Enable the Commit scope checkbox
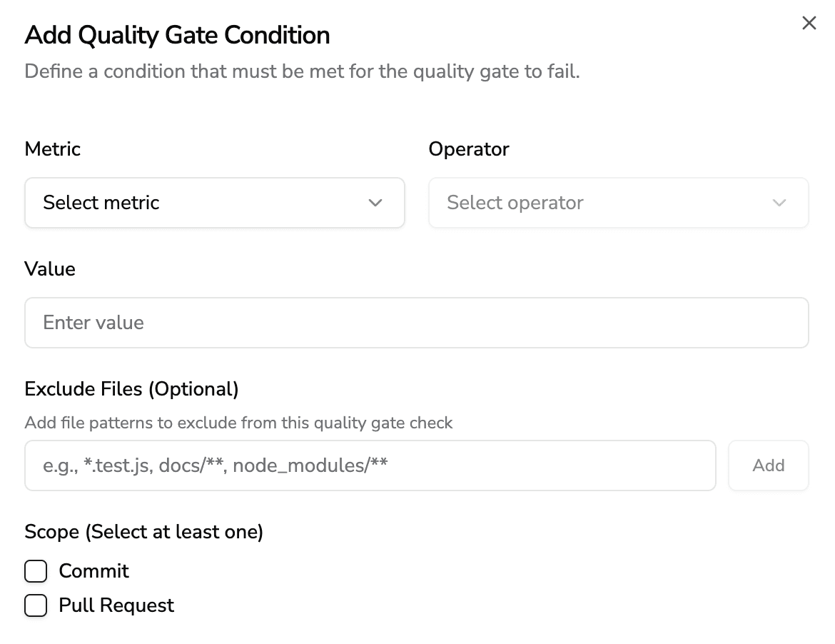 coord(36,571)
